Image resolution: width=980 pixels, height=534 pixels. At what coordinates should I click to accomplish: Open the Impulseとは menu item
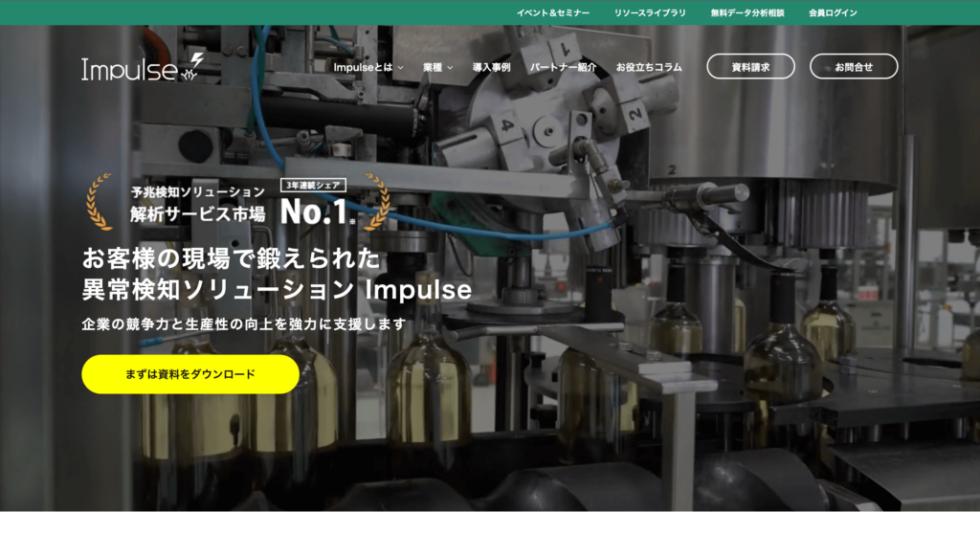[x=363, y=67]
